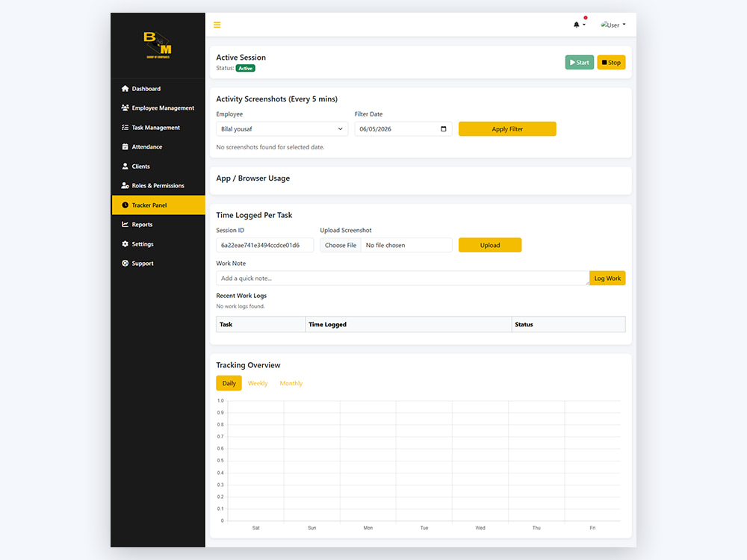747x560 pixels.
Task: Click Apply Filter button
Action: click(507, 129)
